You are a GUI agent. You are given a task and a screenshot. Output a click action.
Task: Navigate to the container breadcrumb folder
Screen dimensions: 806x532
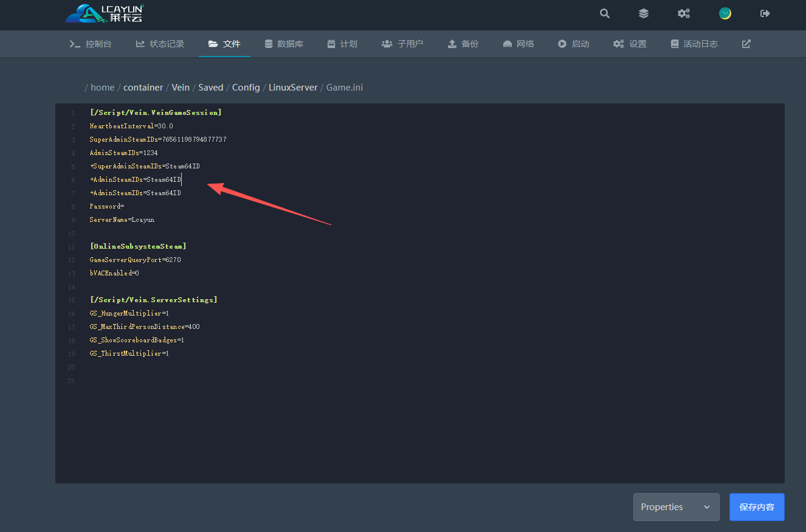[143, 88]
